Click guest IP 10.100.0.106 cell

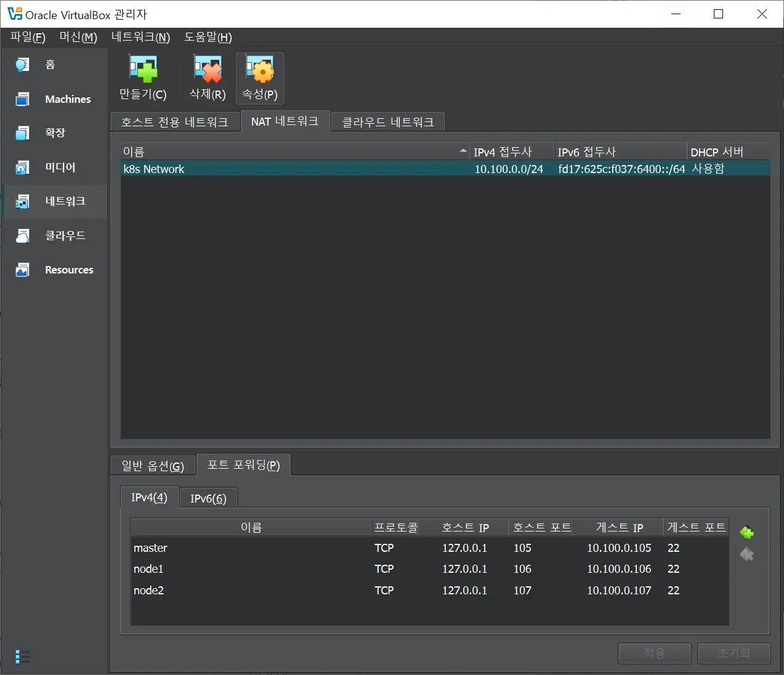click(619, 569)
